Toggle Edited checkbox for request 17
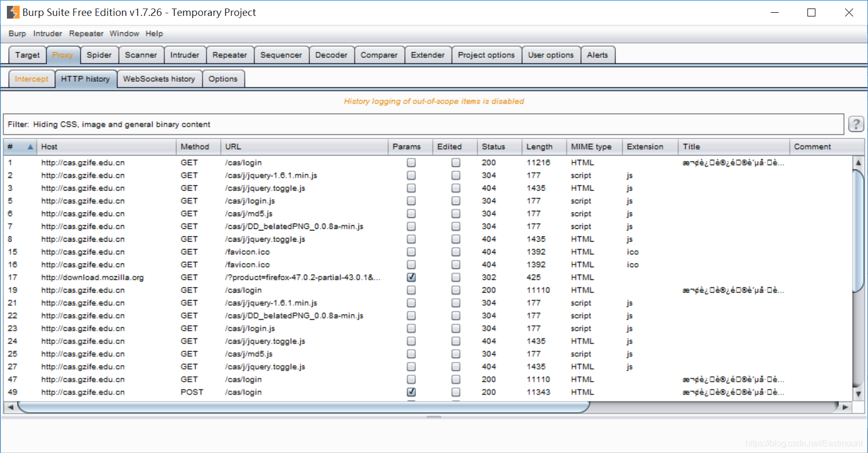 [x=456, y=277]
